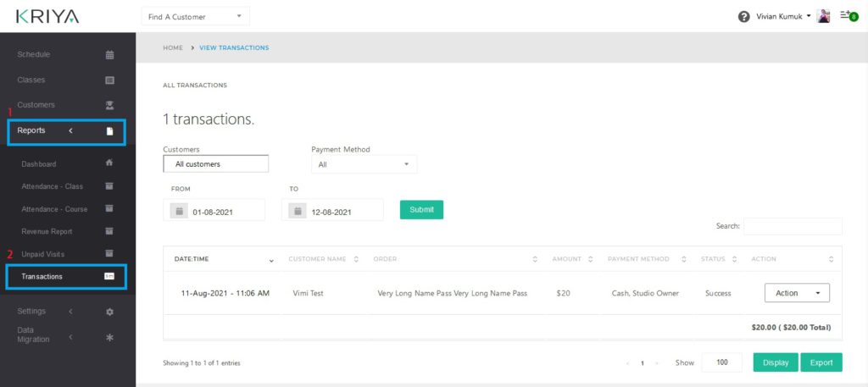Click the help question mark icon
This screenshot has width=868, height=387.
pyautogui.click(x=743, y=16)
